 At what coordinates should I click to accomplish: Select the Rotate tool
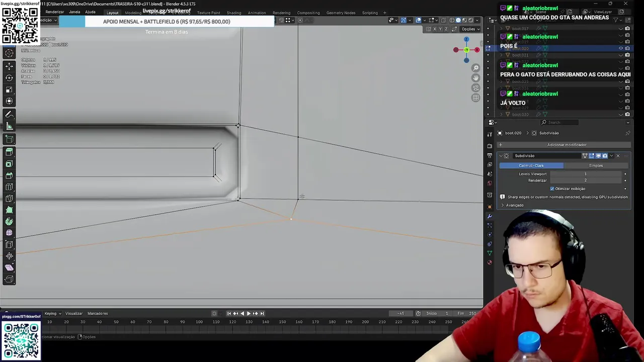9,77
